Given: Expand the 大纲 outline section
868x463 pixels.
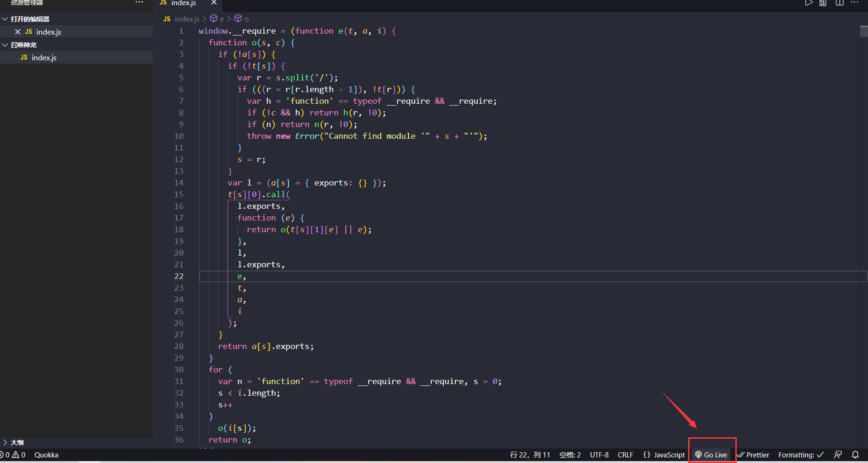Looking at the screenshot, I should (x=76, y=442).
